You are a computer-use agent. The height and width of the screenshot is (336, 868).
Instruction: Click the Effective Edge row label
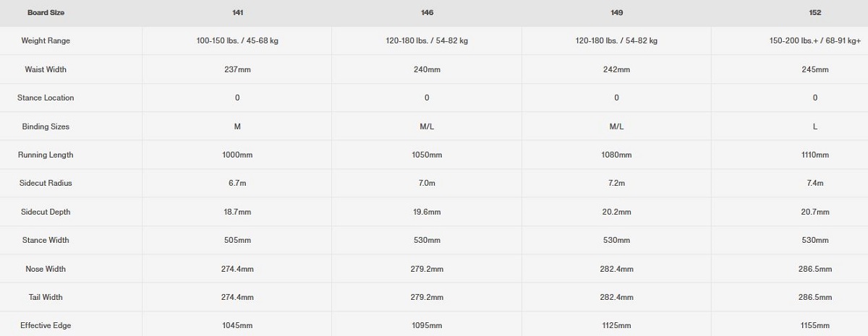pyautogui.click(x=46, y=325)
